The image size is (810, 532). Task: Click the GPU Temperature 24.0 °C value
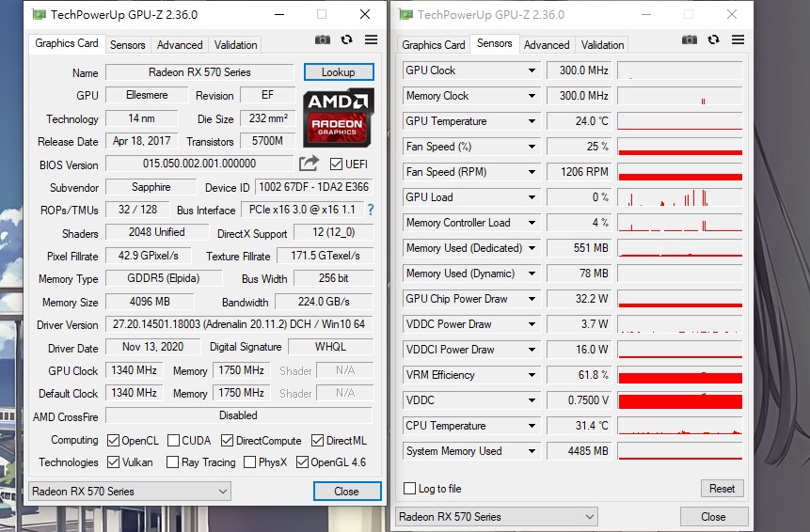click(580, 121)
